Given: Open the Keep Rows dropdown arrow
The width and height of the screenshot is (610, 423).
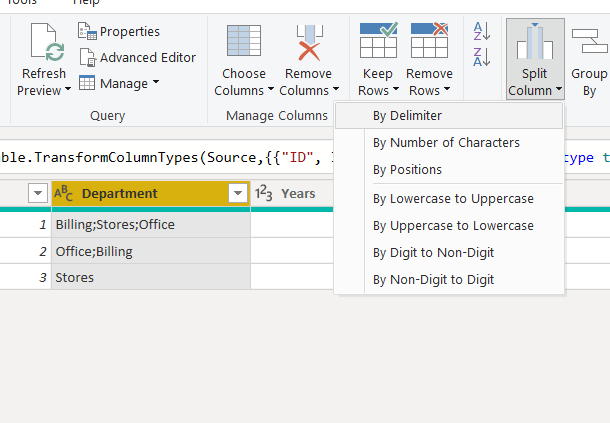Looking at the screenshot, I should click(x=396, y=89).
